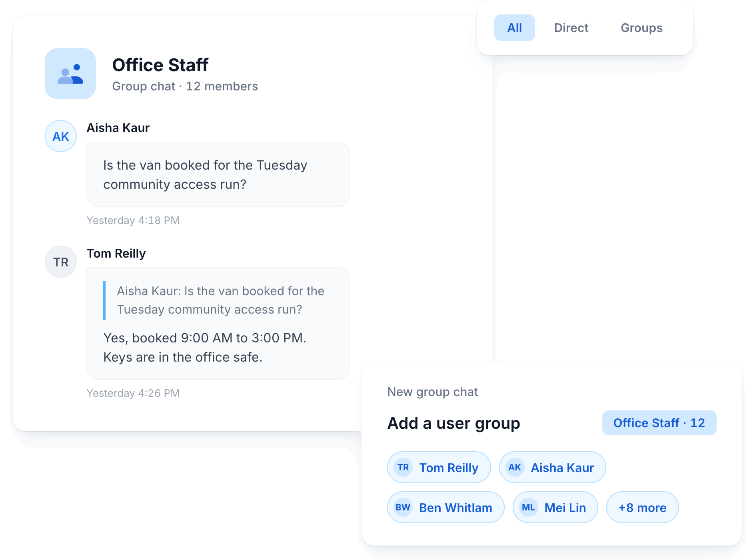Click the 'Group chat · 12 members' subtitle

(185, 86)
